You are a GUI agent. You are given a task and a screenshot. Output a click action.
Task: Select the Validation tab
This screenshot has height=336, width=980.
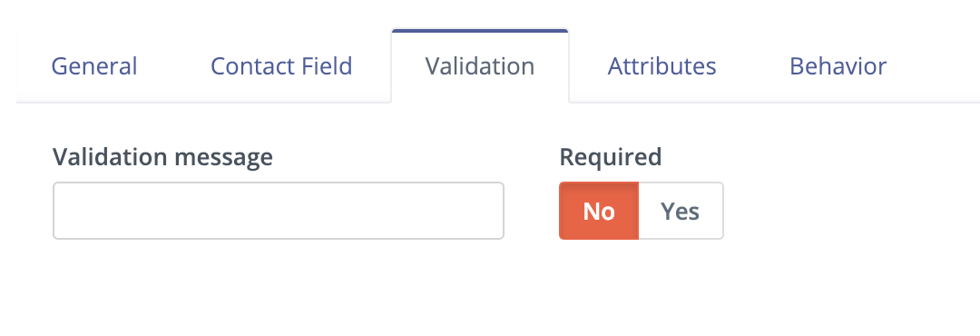click(480, 66)
